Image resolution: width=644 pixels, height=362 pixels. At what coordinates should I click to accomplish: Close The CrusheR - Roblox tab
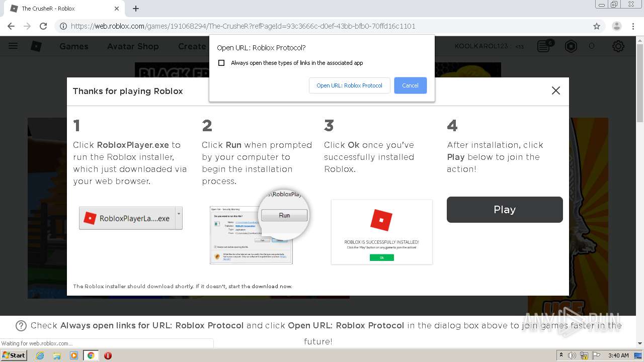(117, 9)
